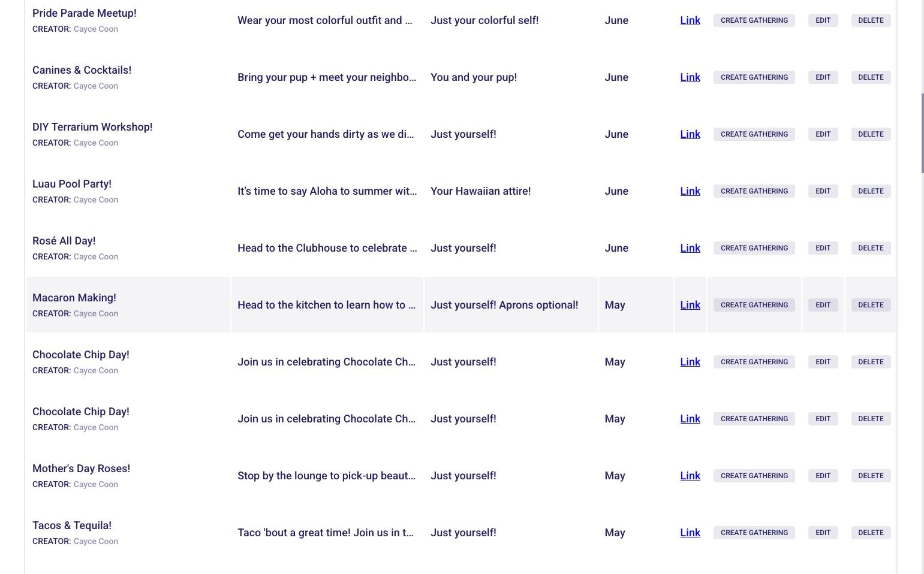Follow the Rosé All Day link
The height and width of the screenshot is (574, 924).
pyautogui.click(x=690, y=248)
